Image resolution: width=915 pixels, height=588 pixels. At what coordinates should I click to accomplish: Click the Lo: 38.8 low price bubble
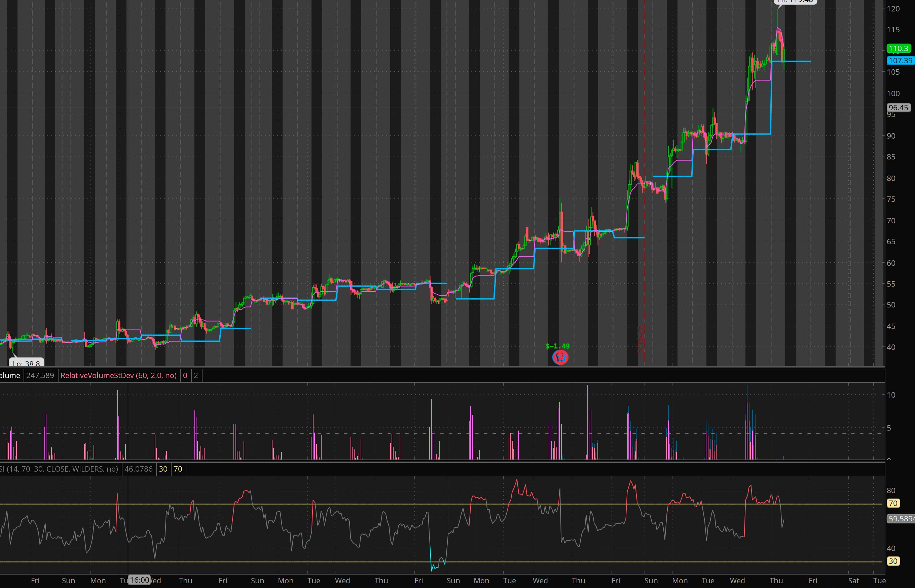[x=26, y=363]
